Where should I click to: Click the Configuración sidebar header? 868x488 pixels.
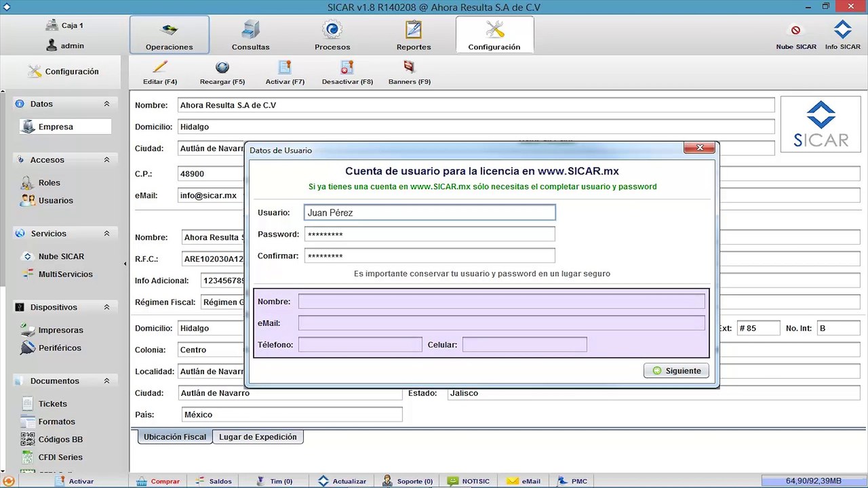(63, 72)
